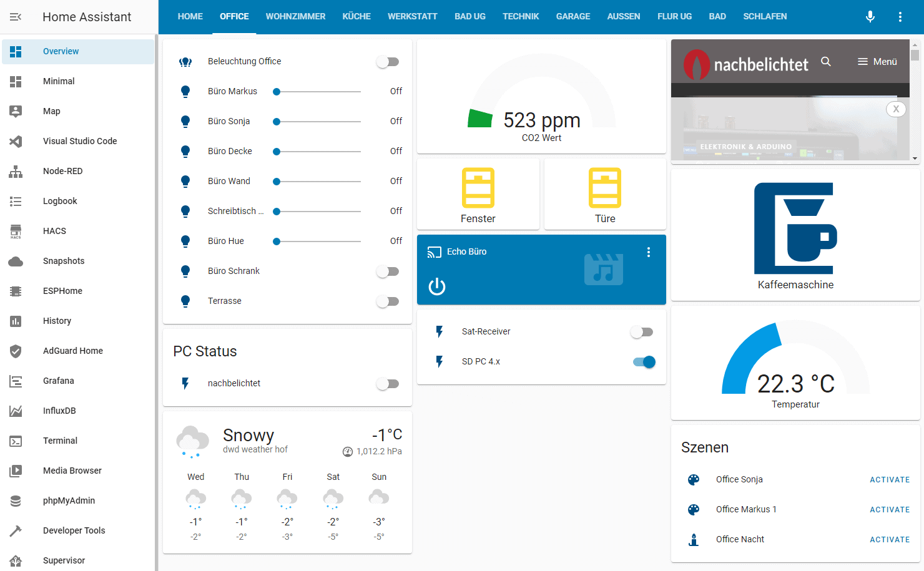924x571 pixels.
Task: Click the Fenster window sensor icon
Action: click(478, 188)
